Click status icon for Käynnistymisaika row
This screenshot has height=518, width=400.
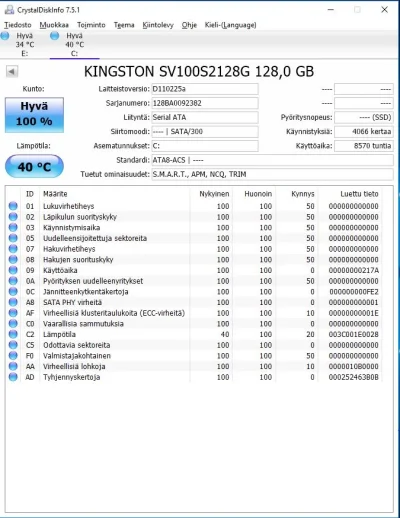(x=13, y=227)
